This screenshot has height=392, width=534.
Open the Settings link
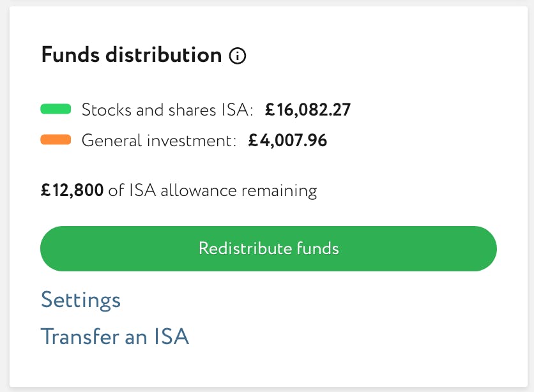(80, 300)
